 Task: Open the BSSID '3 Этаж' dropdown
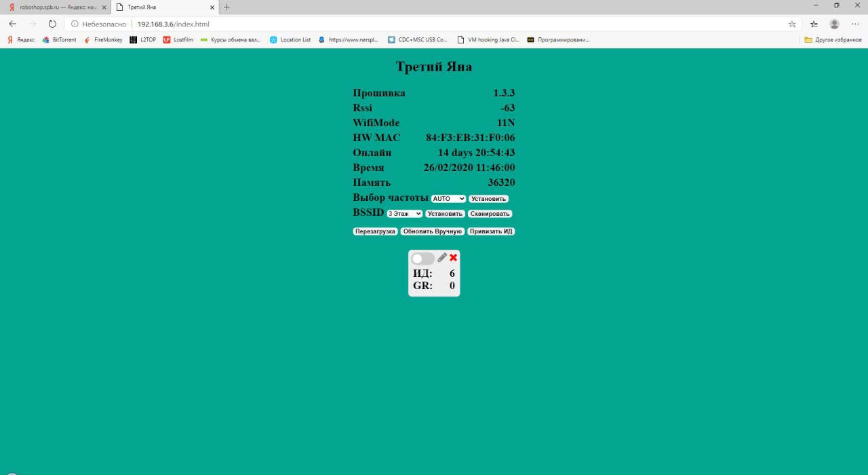[x=405, y=214]
